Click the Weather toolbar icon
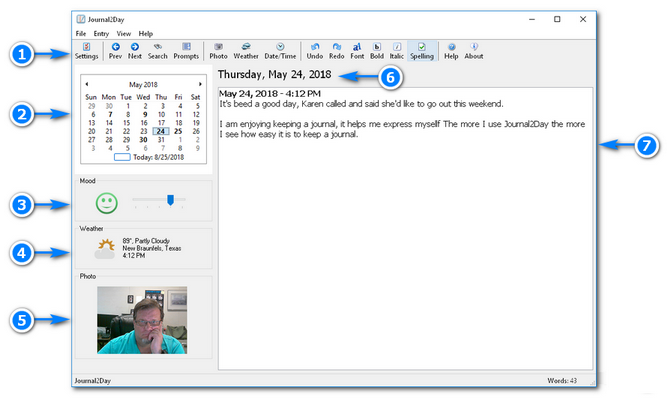 pyautogui.click(x=246, y=51)
